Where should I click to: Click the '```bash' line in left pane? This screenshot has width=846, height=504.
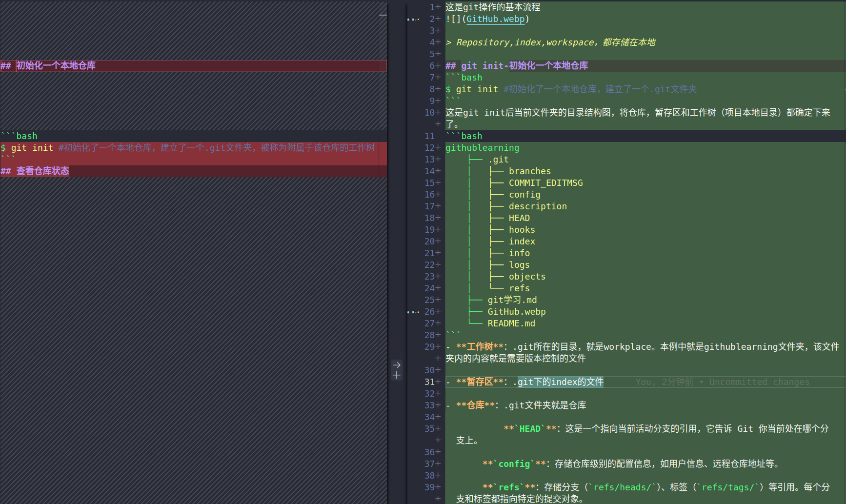coord(19,136)
